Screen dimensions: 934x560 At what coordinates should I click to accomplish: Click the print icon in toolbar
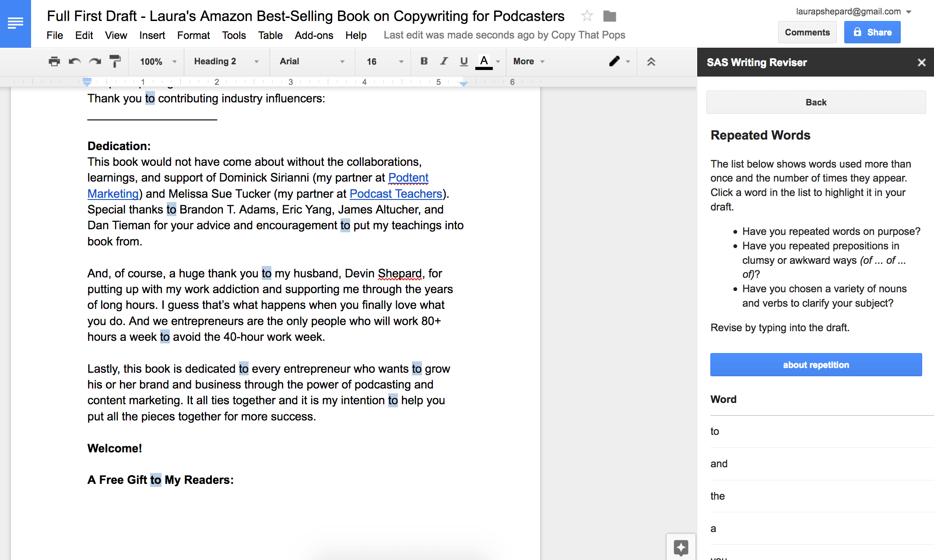54,62
